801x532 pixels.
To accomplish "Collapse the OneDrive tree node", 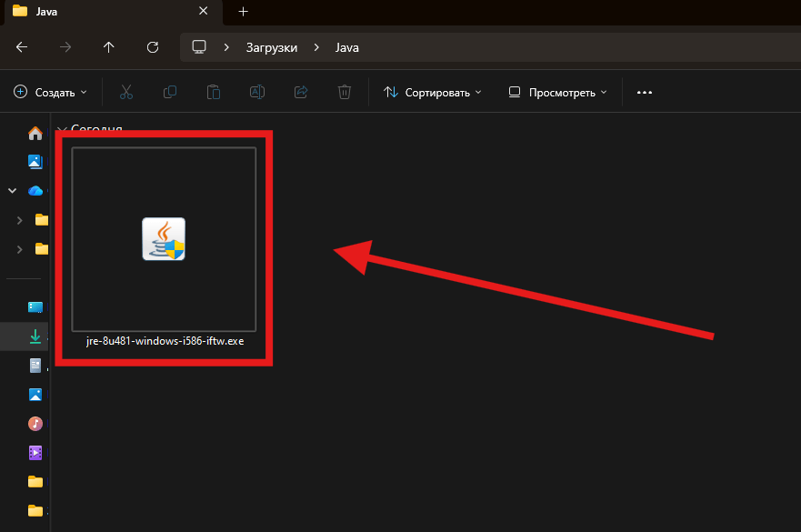I will pos(12,191).
